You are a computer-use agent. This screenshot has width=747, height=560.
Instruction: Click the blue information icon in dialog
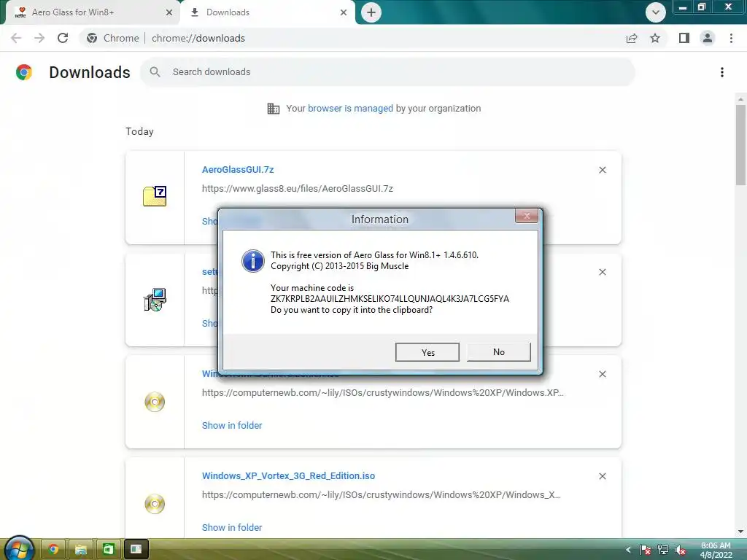tap(253, 261)
